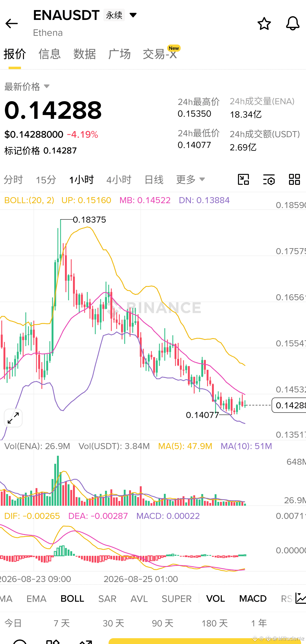Tap the Vol(ENA): 26.9M legend
The height and width of the screenshot is (644, 306).
coord(37,446)
